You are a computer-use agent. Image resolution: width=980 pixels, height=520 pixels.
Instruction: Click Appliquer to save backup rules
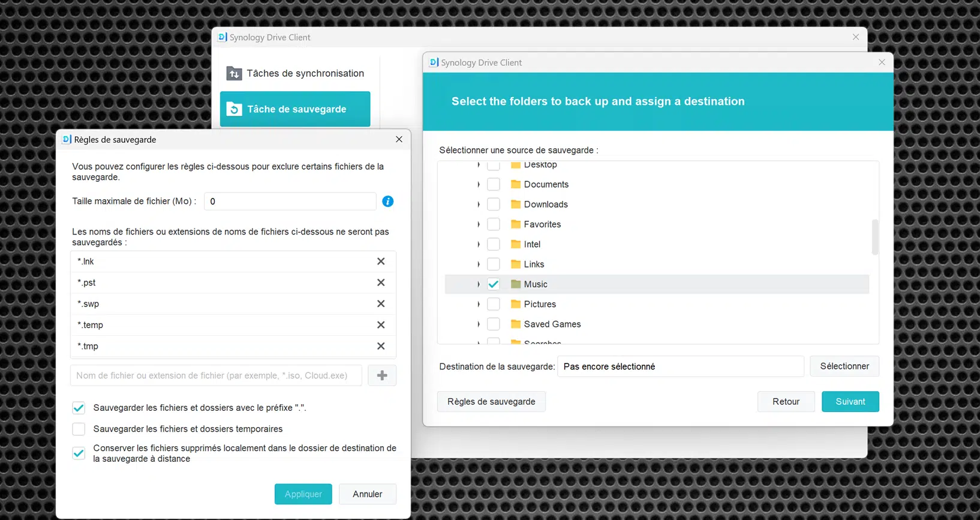[x=303, y=494]
